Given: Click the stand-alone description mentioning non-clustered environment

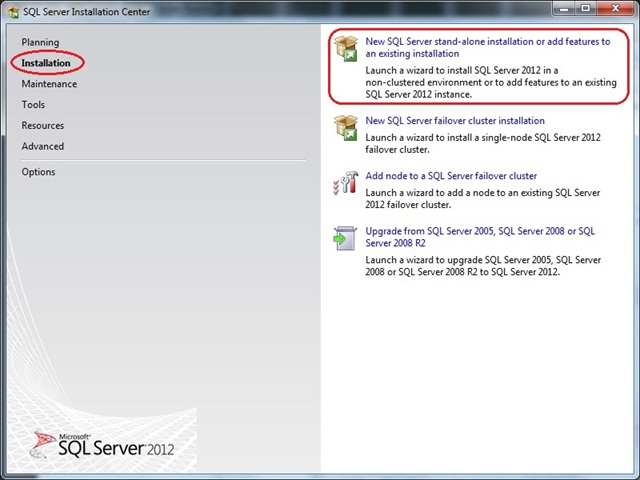Looking at the screenshot, I should 491,82.
